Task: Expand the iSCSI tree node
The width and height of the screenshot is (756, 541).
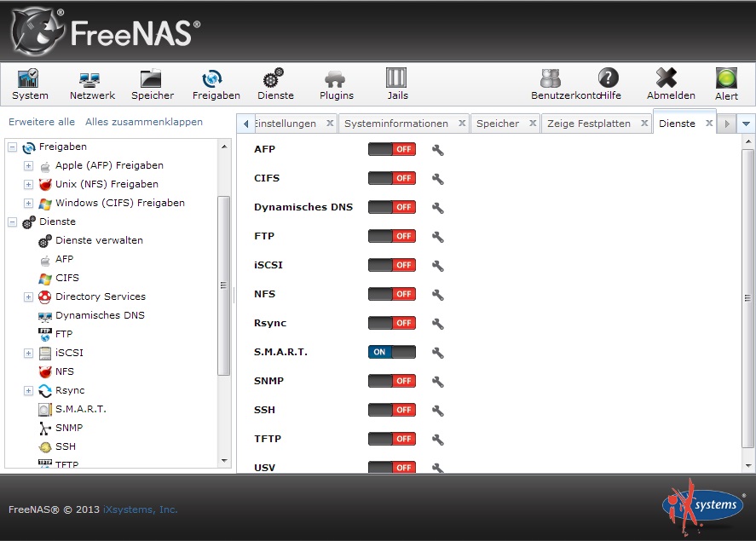Action: [x=28, y=353]
